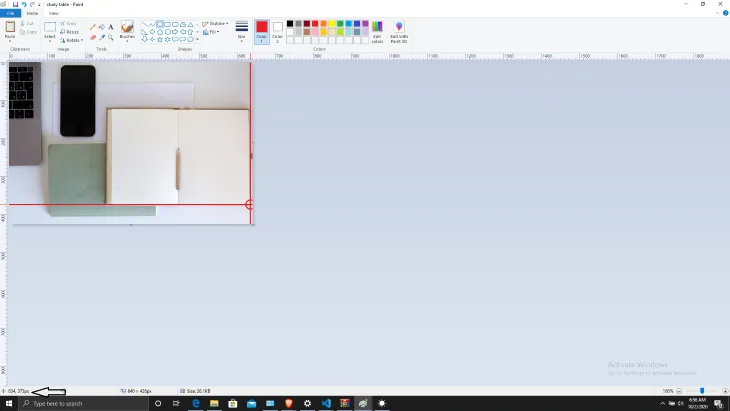Choose the Line shape
Screen dimensions: 730x411
pos(145,24)
